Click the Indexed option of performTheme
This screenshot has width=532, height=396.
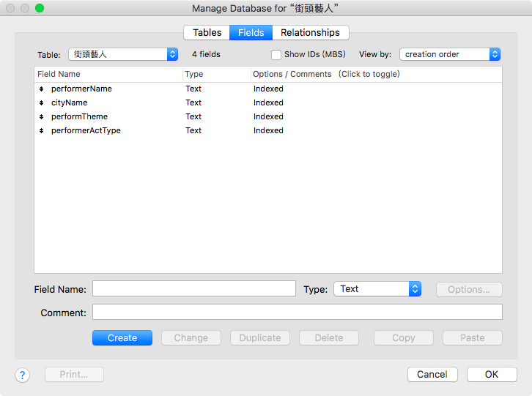pyautogui.click(x=268, y=116)
